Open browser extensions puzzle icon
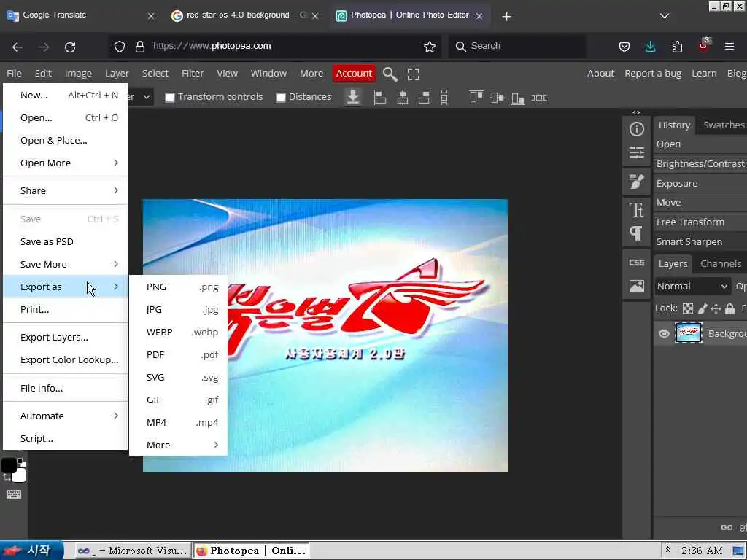This screenshot has height=560, width=747. click(677, 46)
